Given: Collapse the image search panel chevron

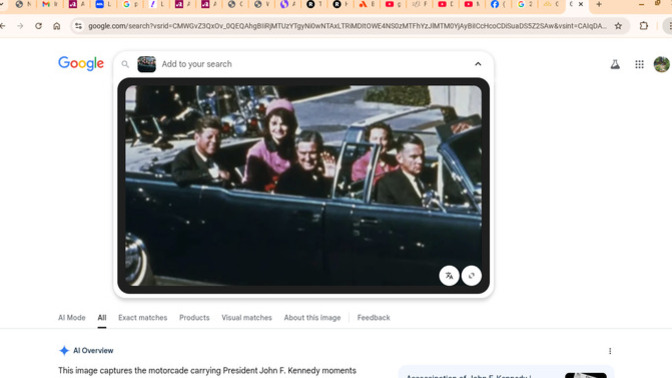Looking at the screenshot, I should (478, 64).
